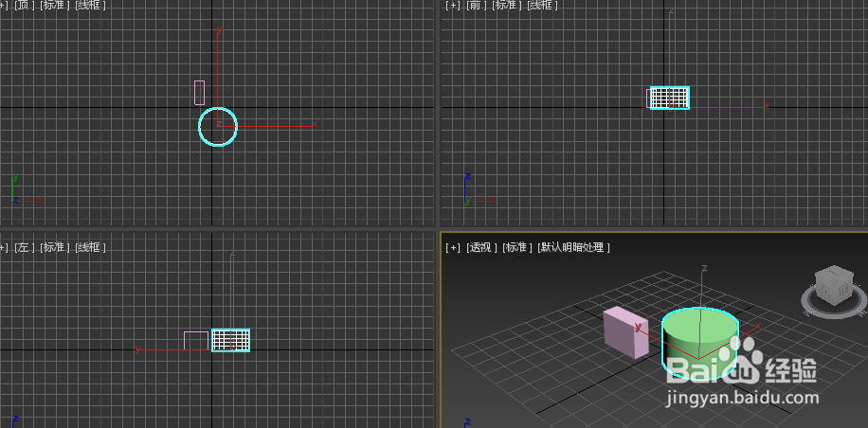Open the [前] front viewport label menu
The width and height of the screenshot is (868, 428).
click(x=478, y=5)
